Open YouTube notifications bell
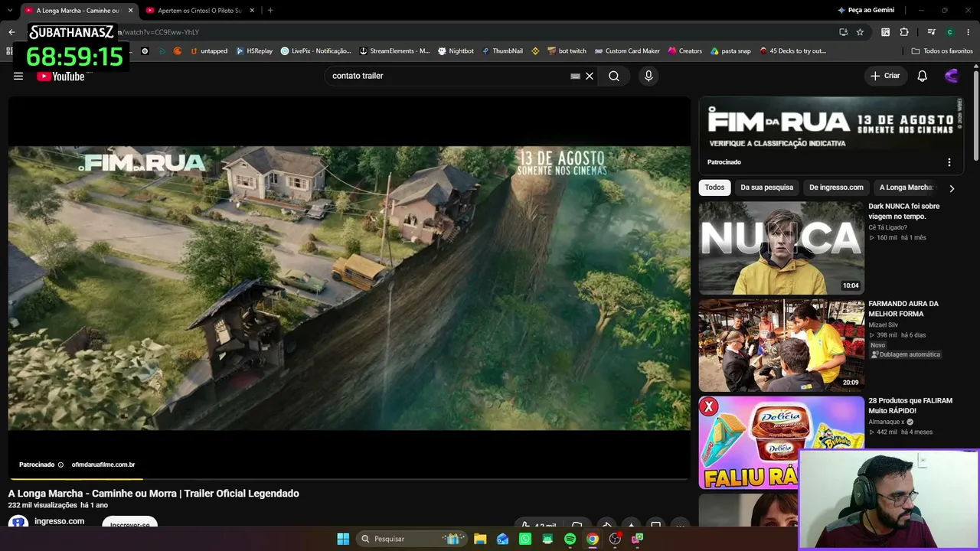980x551 pixels. pos(923,76)
